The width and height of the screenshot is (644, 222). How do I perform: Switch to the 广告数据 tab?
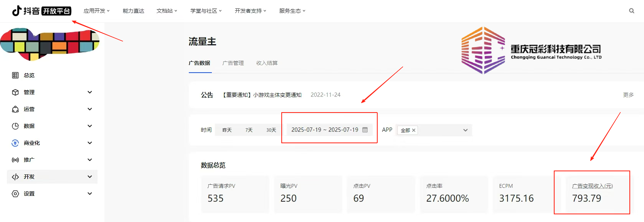pyautogui.click(x=200, y=63)
